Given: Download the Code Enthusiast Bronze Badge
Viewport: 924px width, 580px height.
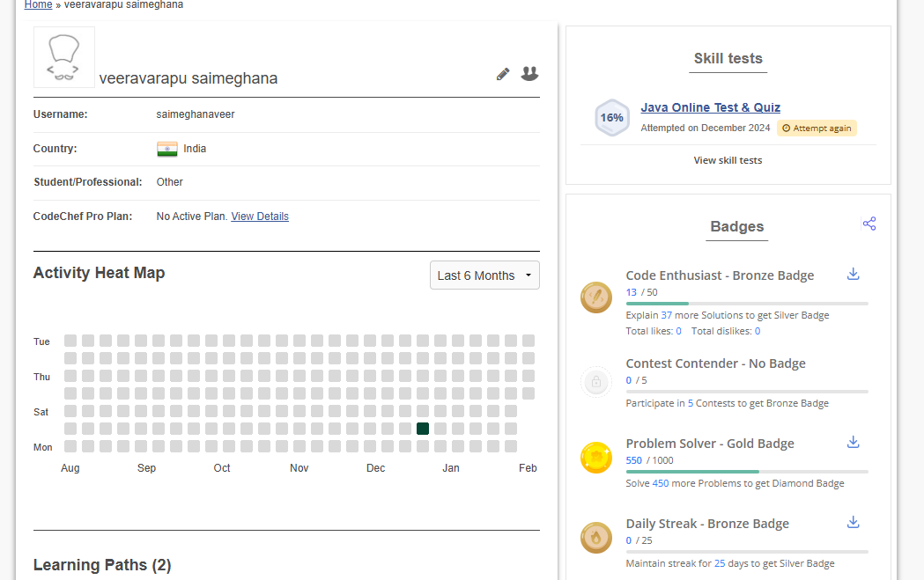Looking at the screenshot, I should 853,274.
